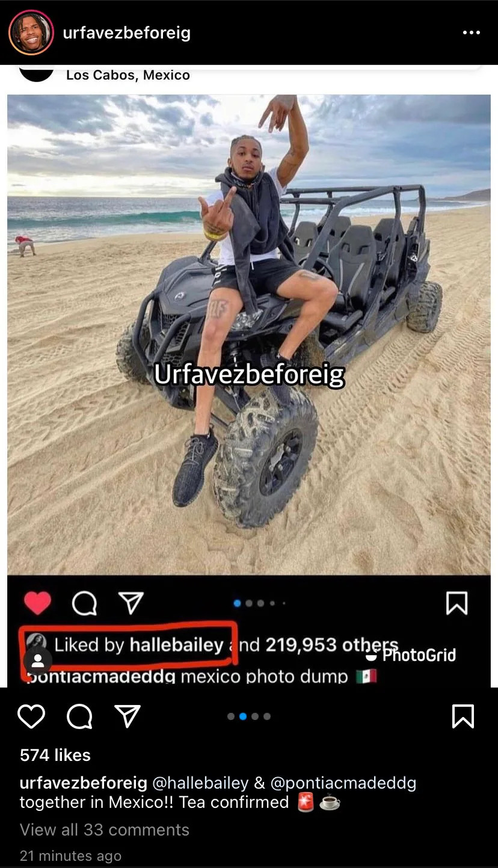This screenshot has width=498, height=868.
Task: Open urfavezbeforeig username in header
Action: pos(126,32)
